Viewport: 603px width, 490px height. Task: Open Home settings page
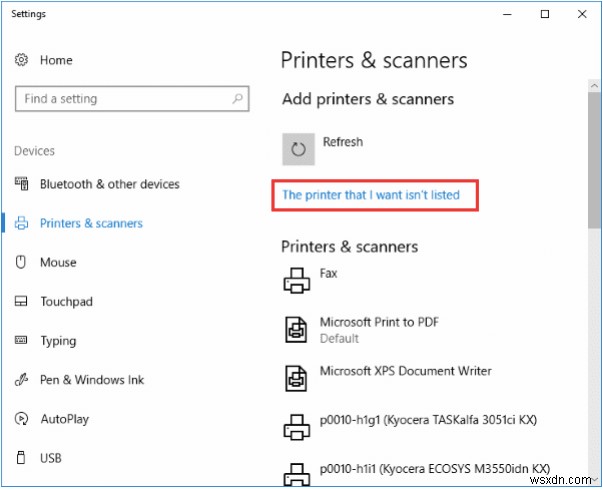coord(56,60)
